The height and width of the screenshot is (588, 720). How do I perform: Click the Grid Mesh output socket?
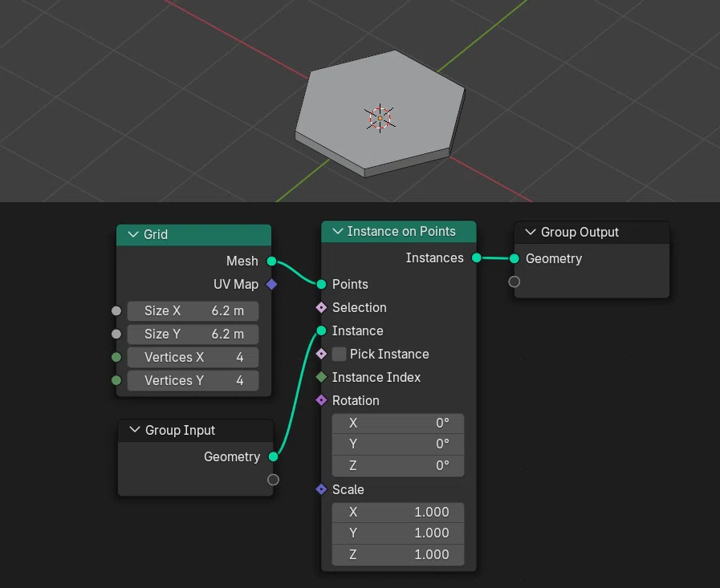point(271,262)
